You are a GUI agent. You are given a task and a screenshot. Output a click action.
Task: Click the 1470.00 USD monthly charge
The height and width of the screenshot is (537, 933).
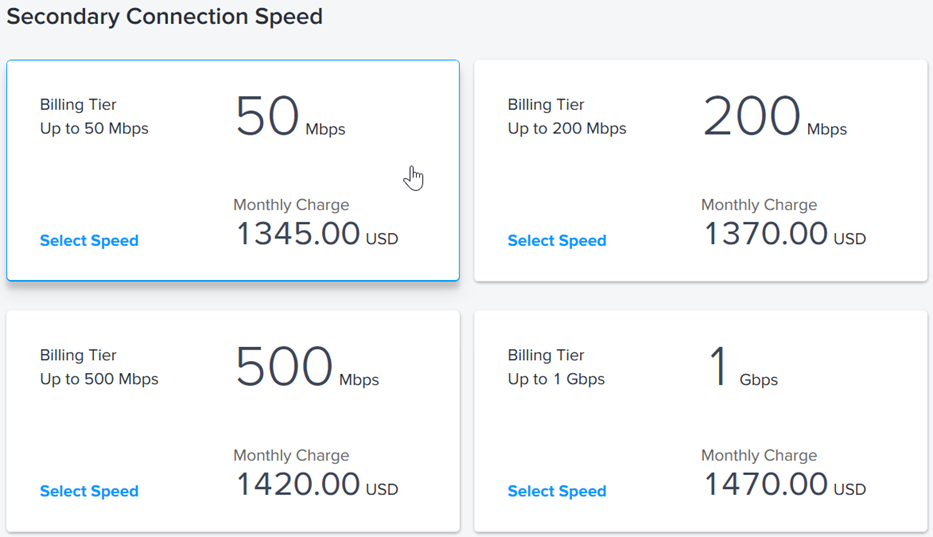[x=785, y=484]
